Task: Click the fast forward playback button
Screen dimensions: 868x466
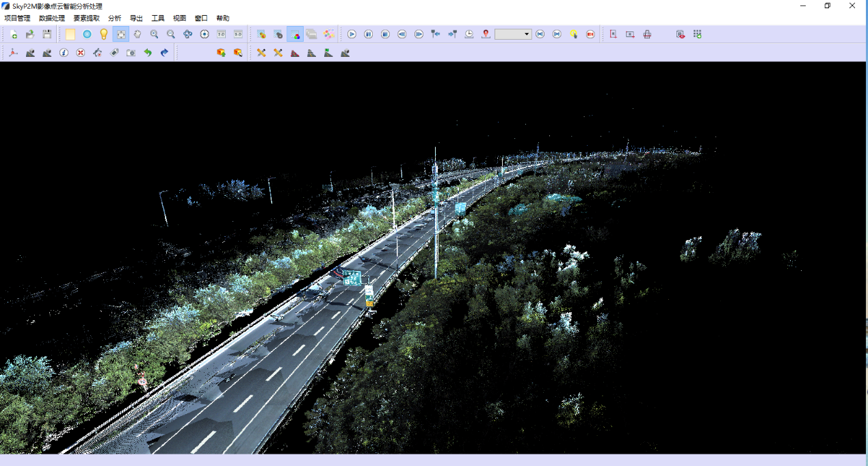Action: (419, 34)
